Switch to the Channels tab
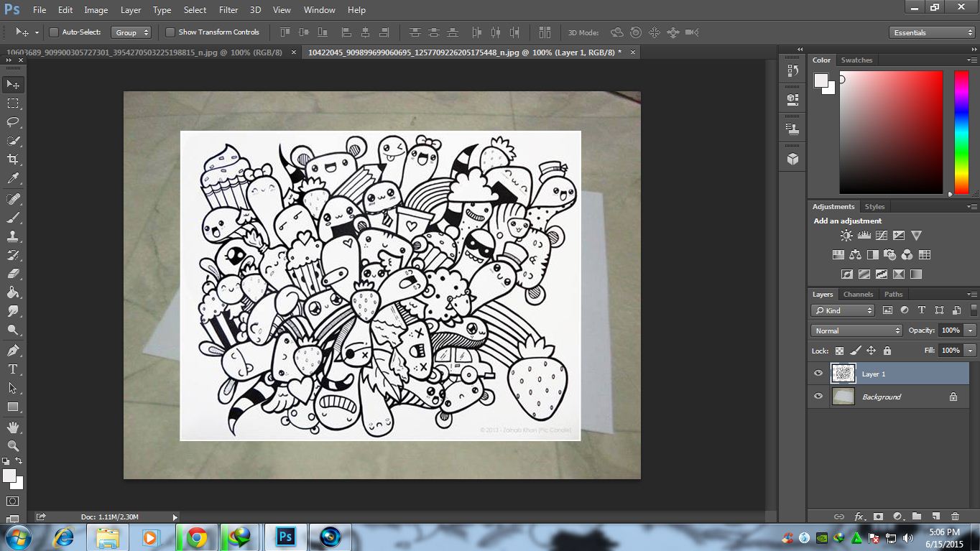The image size is (980, 551). click(x=858, y=295)
